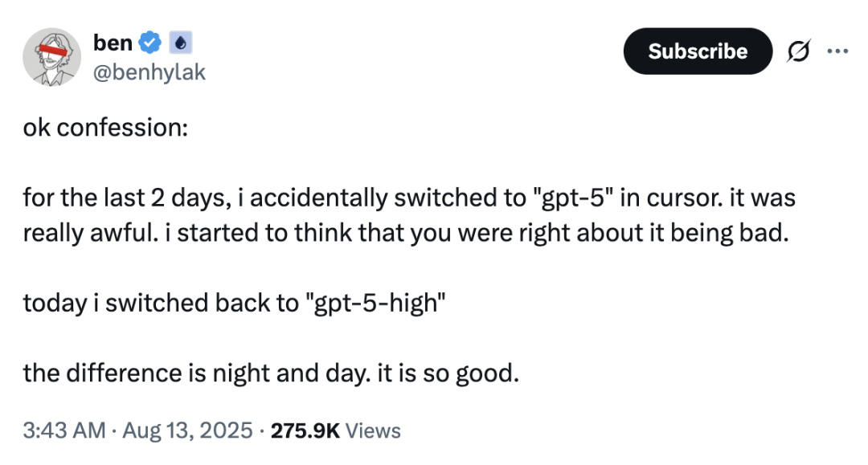The image size is (868, 465).
Task: Click the 275.9K view count number
Action: [x=305, y=430]
